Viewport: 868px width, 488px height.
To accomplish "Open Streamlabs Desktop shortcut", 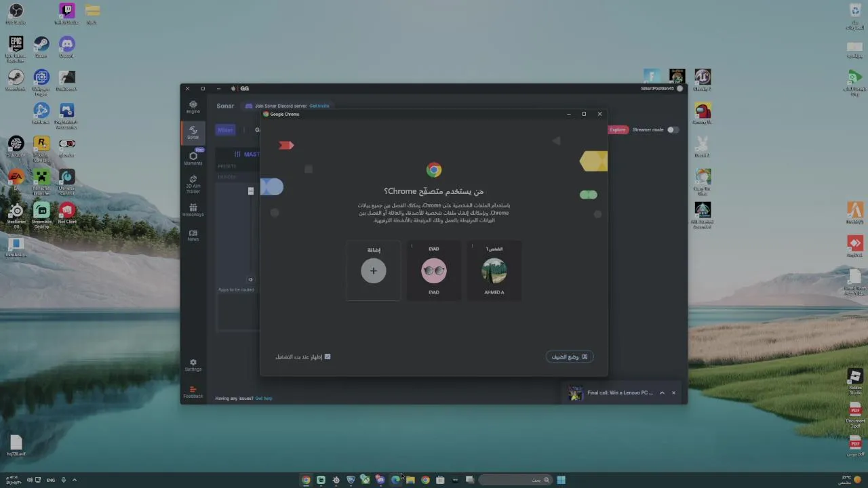I will pos(41,215).
